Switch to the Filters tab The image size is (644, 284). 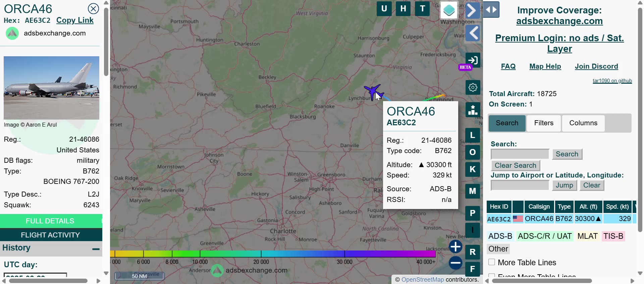point(544,123)
